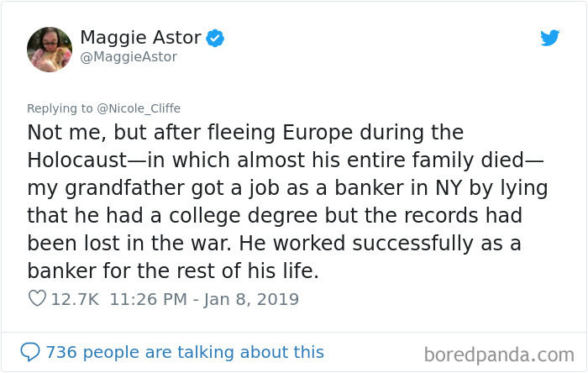Click the Maggie Astor display name
Image resolution: width=588 pixels, height=373 pixels.
(x=140, y=38)
